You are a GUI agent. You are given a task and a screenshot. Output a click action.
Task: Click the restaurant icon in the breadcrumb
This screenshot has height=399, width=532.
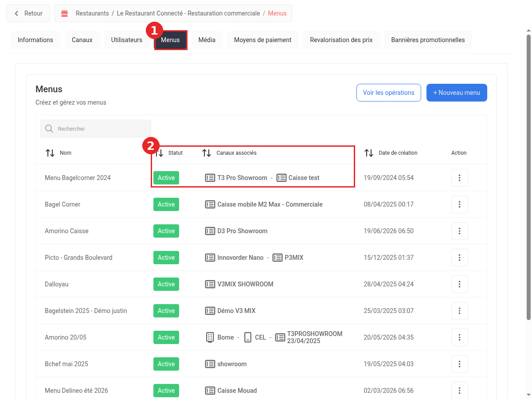(65, 13)
